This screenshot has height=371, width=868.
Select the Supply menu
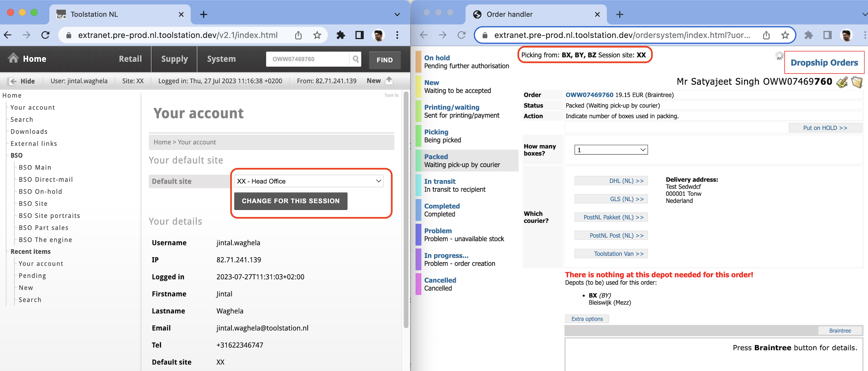tap(174, 59)
